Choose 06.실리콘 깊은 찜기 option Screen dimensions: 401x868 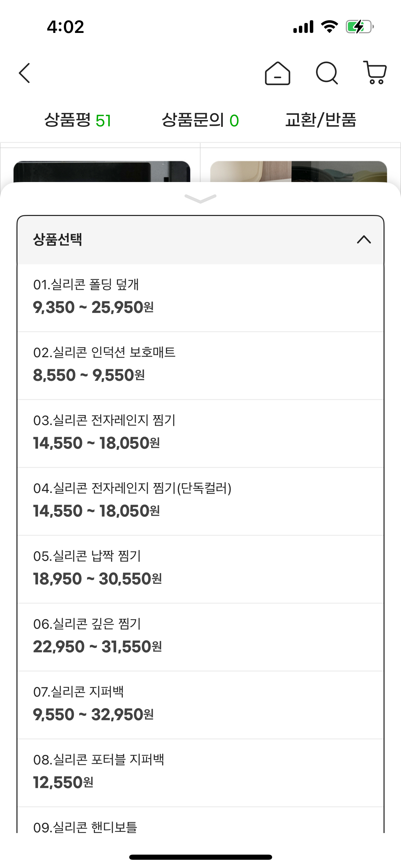click(200, 636)
